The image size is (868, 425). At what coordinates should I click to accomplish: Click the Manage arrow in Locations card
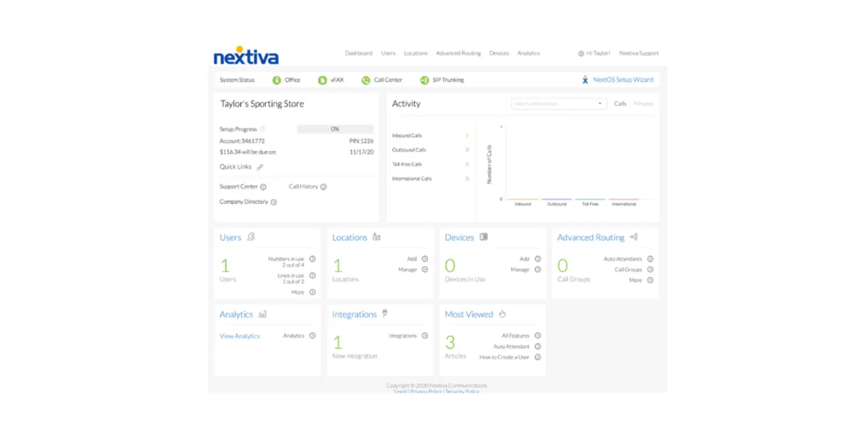[425, 270]
